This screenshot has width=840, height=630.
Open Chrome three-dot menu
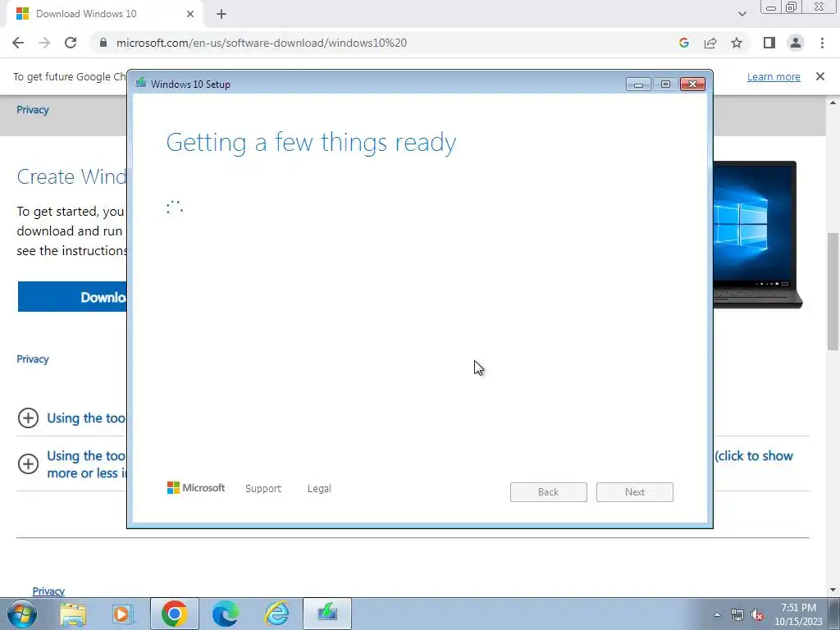[822, 43]
